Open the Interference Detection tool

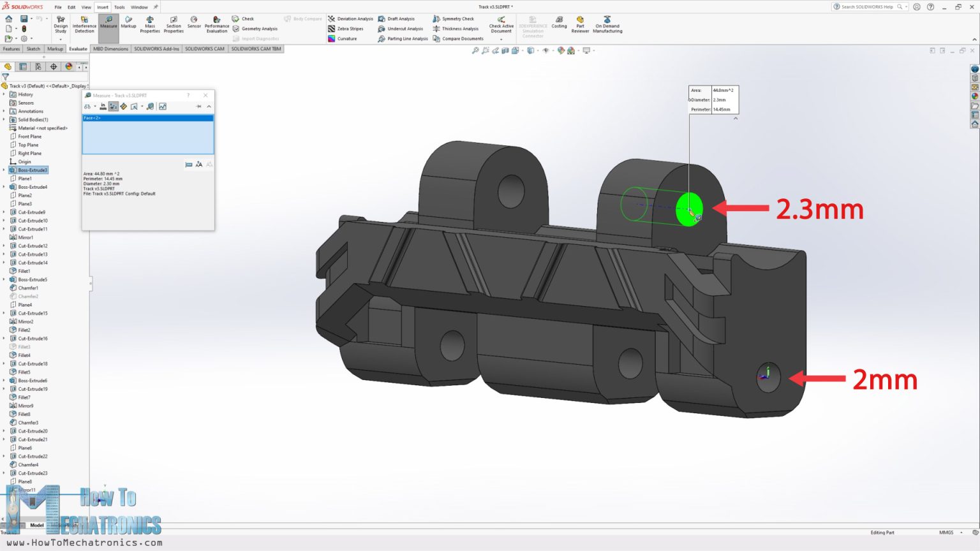click(84, 26)
